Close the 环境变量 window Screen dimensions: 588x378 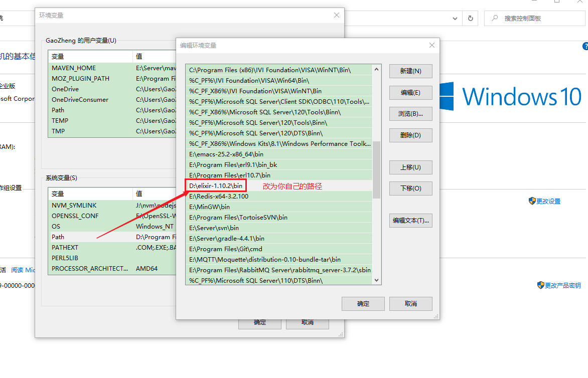tap(336, 15)
